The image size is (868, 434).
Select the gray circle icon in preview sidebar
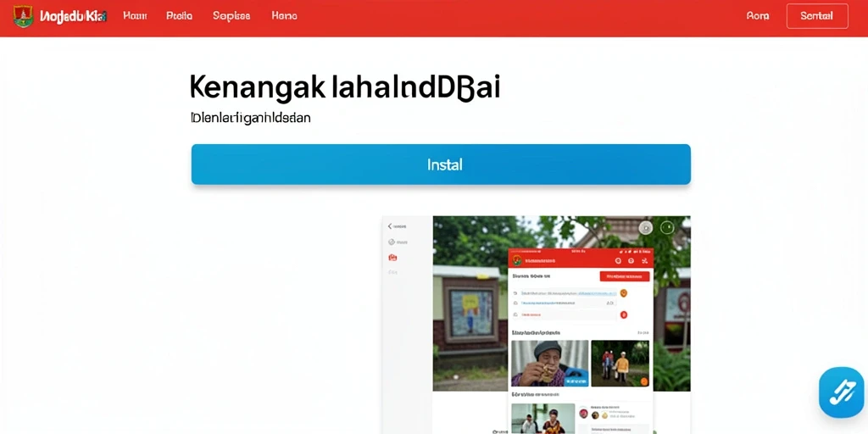pos(392,242)
